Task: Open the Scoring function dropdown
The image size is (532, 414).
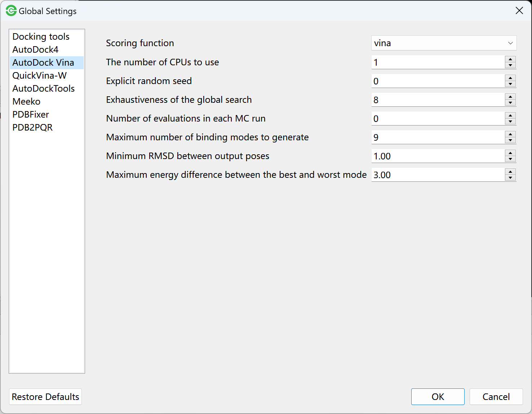Action: pos(444,43)
